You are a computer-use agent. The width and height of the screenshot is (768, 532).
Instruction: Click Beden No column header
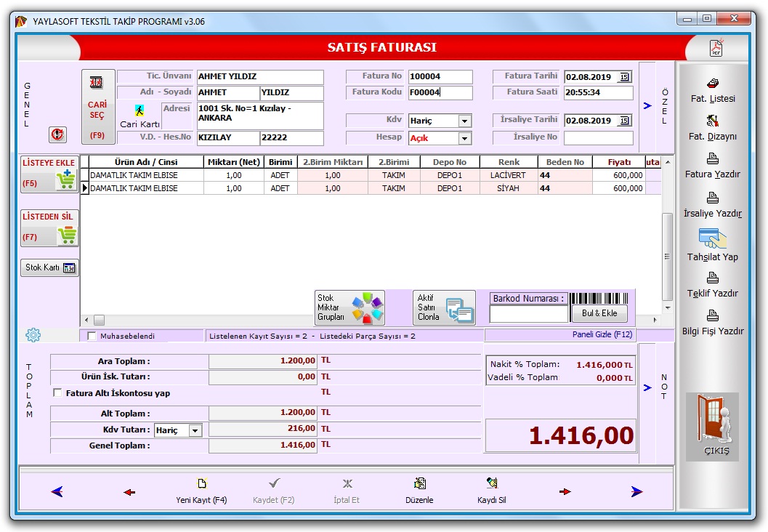pyautogui.click(x=565, y=161)
